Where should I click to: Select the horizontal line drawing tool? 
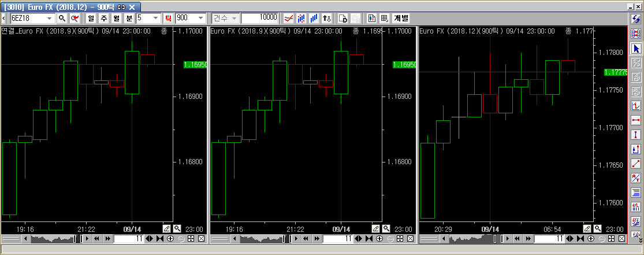[636, 120]
